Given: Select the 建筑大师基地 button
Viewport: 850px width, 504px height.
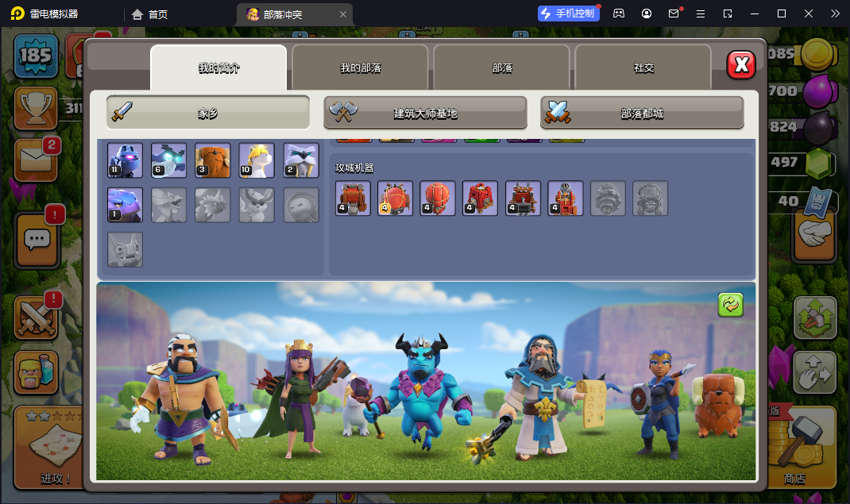Looking at the screenshot, I should coord(425,113).
